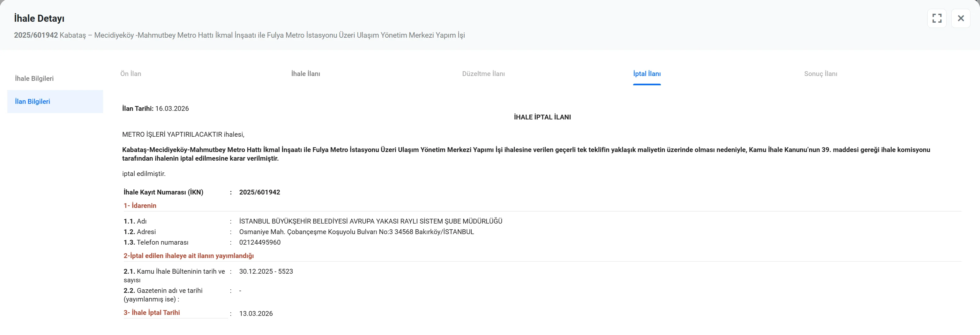This screenshot has width=980, height=335.
Task: Click the Osmaniye Mah. address line
Action: click(356, 232)
